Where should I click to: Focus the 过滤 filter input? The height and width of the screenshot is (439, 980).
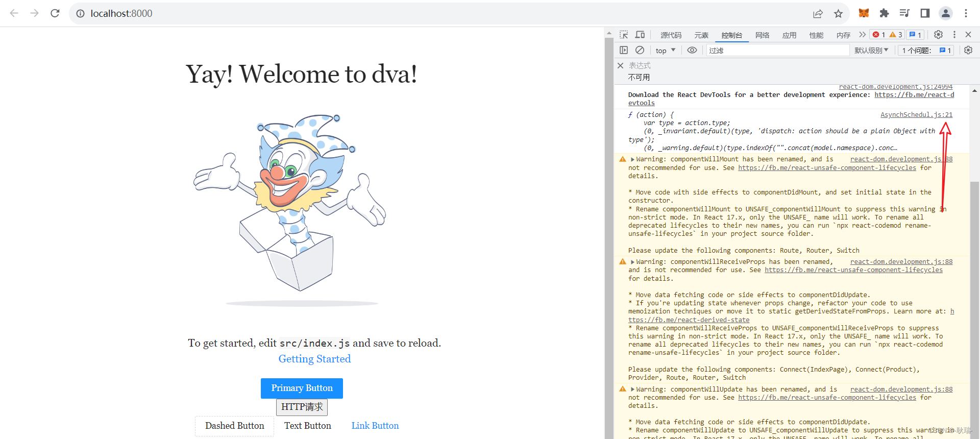pos(778,50)
